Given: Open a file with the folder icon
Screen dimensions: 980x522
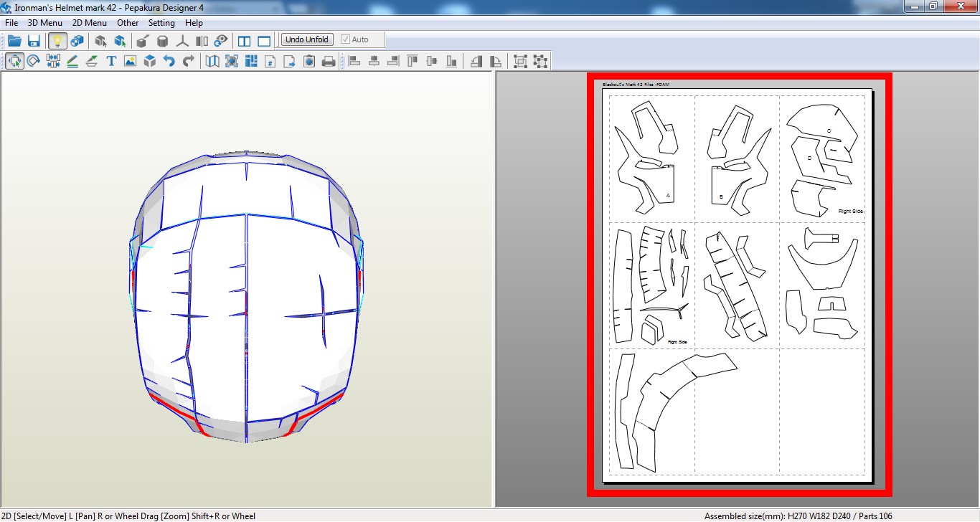Looking at the screenshot, I should pyautogui.click(x=14, y=40).
